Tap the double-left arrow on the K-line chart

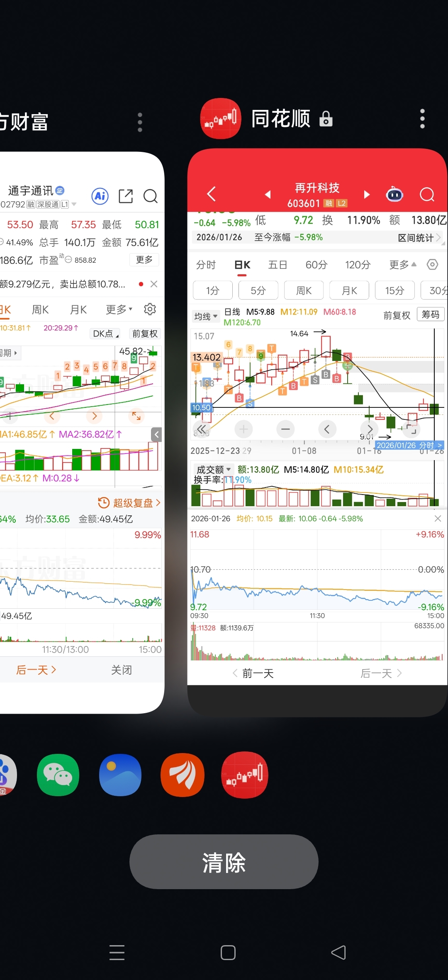(202, 429)
